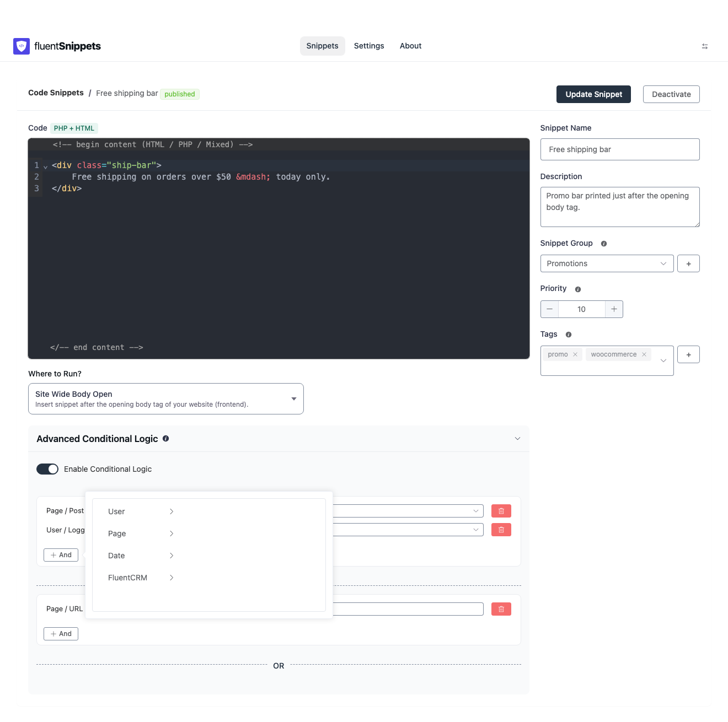Click the Page / URL condition label

point(65,609)
